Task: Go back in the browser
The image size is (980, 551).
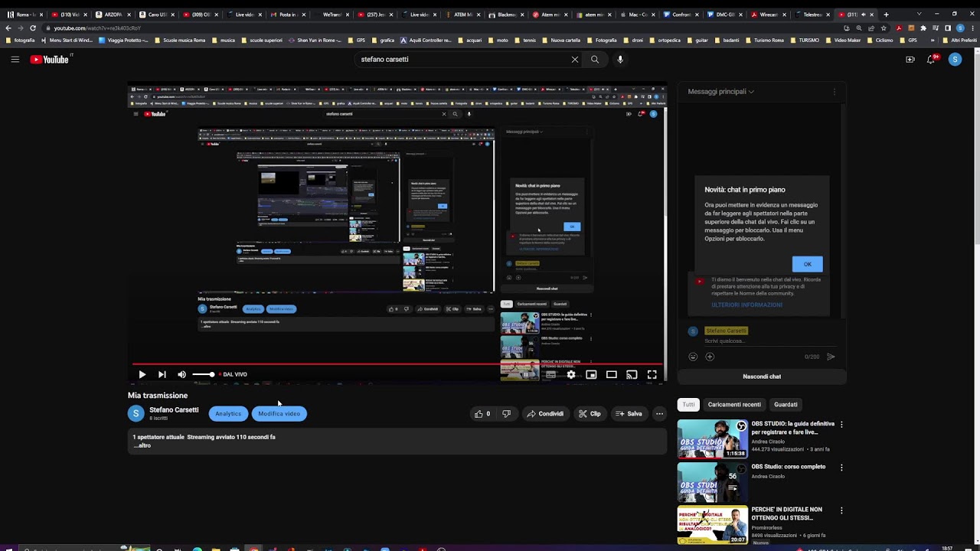Action: [x=8, y=28]
